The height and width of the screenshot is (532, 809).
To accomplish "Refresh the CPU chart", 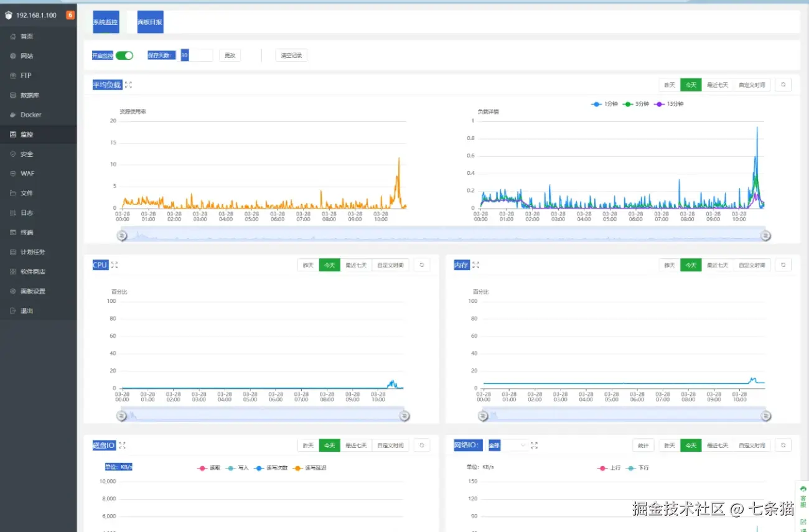I will click(x=422, y=265).
